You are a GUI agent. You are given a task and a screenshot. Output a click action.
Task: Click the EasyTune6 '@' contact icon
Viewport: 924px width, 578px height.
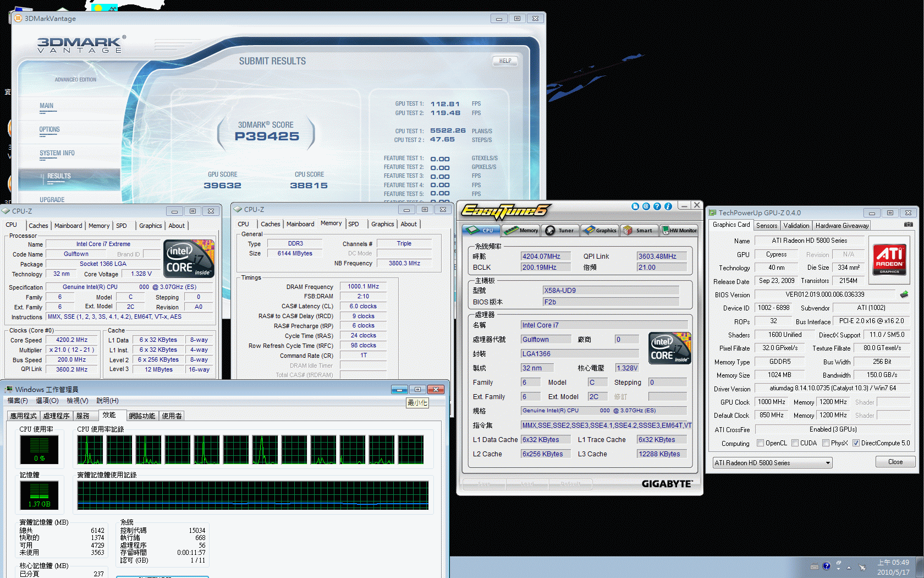click(x=646, y=206)
